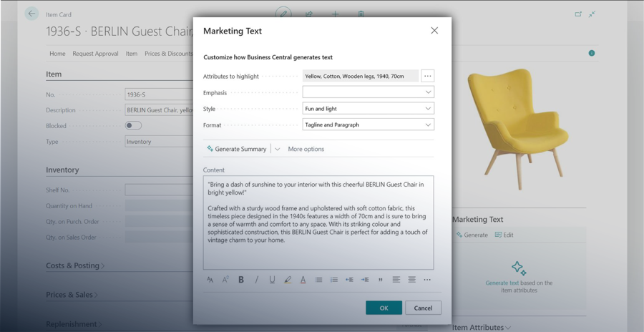Pick the font color tool
Screen dimensions: 644x332
tap(303, 279)
